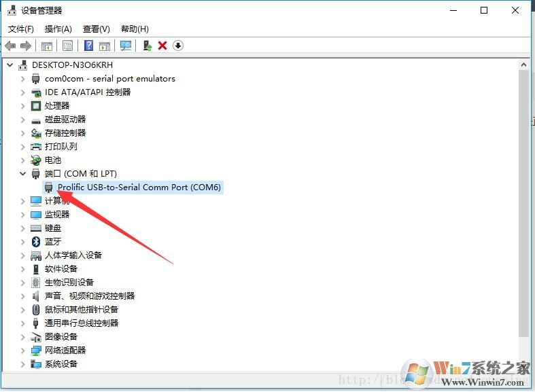The height and width of the screenshot is (392, 535).
Task: Click the 软件设备 software device icon
Action: click(36, 269)
